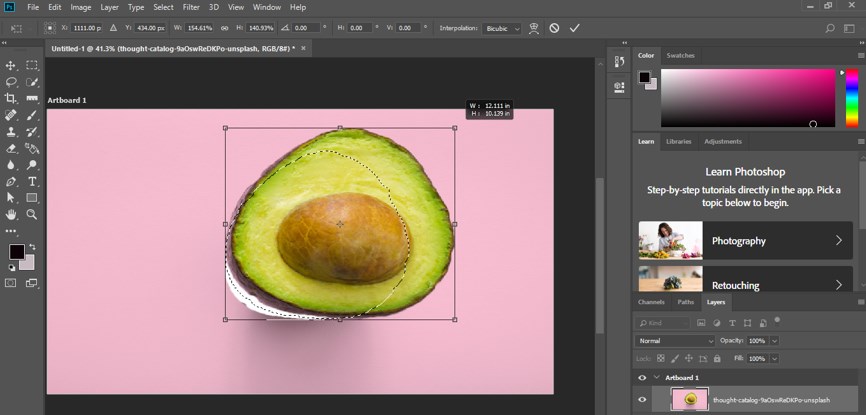Activate the Hand tool
This screenshot has width=866, height=415.
11,214
